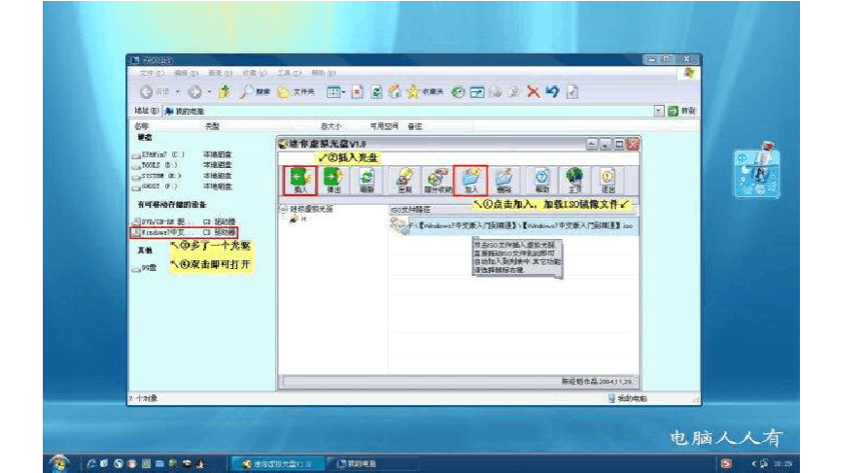
Task: Click the 加入 add ISO folder icon
Action: [x=470, y=180]
